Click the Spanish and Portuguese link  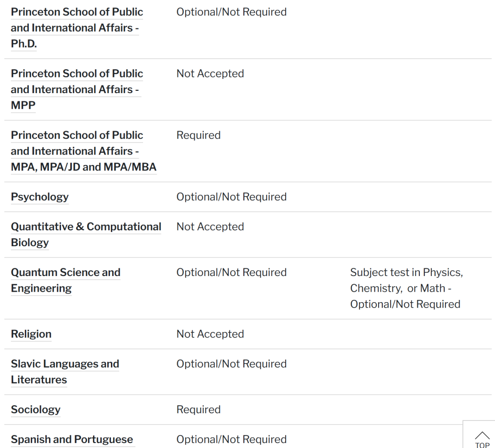[72, 439]
